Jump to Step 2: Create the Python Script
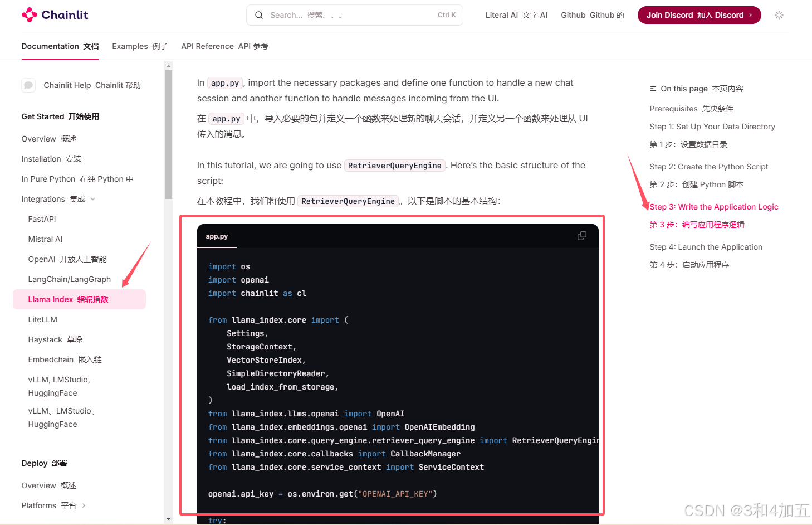 point(708,167)
